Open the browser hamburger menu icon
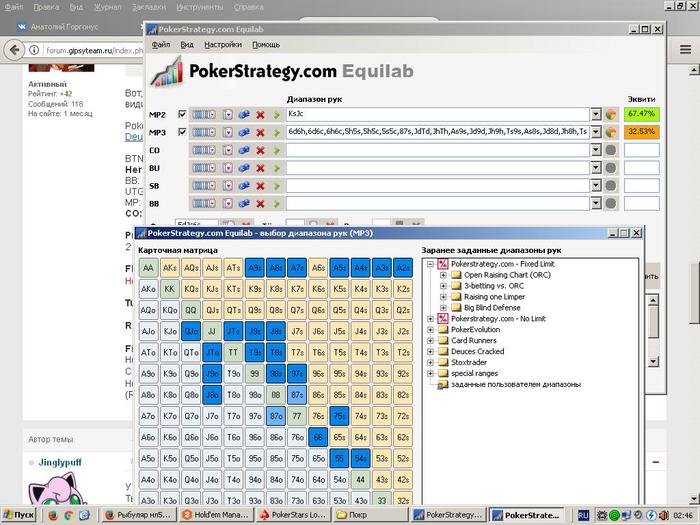Screen dimensions: 700x525 (x=685, y=49)
